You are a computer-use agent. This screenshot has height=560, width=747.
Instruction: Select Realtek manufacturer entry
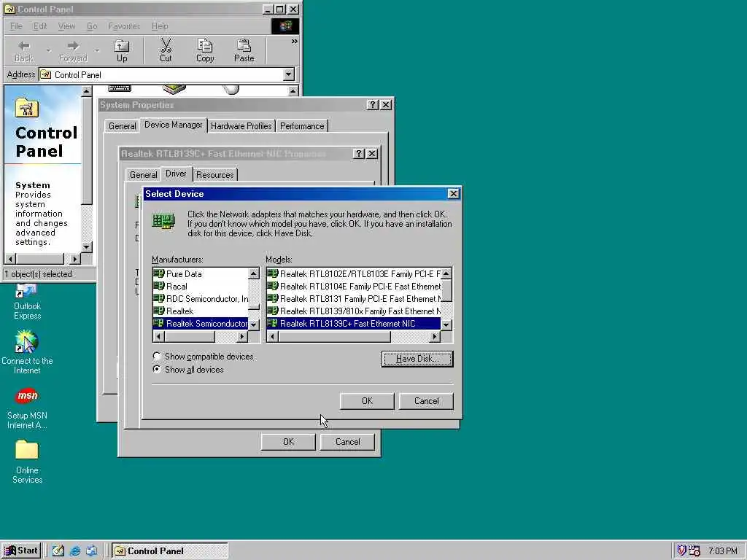click(x=201, y=311)
